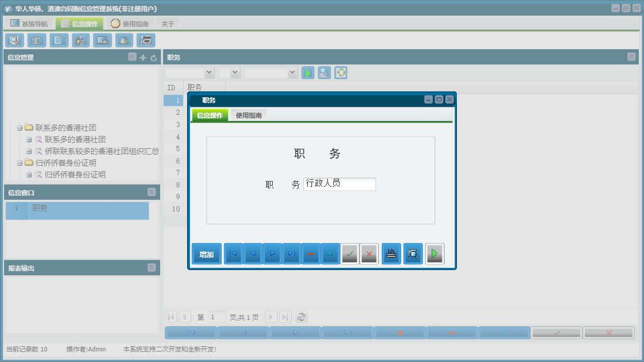Collapse the 联系多的香港社团 folder
The image size is (644, 362).
point(19,128)
